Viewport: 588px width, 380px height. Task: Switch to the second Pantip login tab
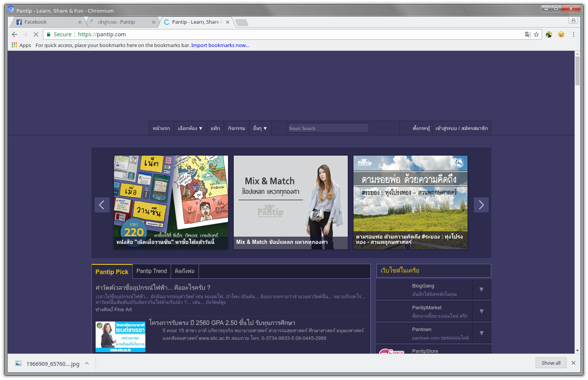point(122,22)
